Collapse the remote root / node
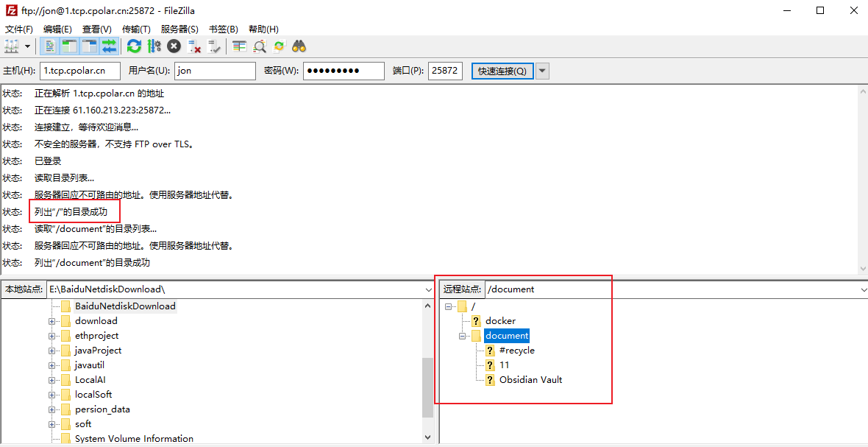This screenshot has height=447, width=868. 449,306
